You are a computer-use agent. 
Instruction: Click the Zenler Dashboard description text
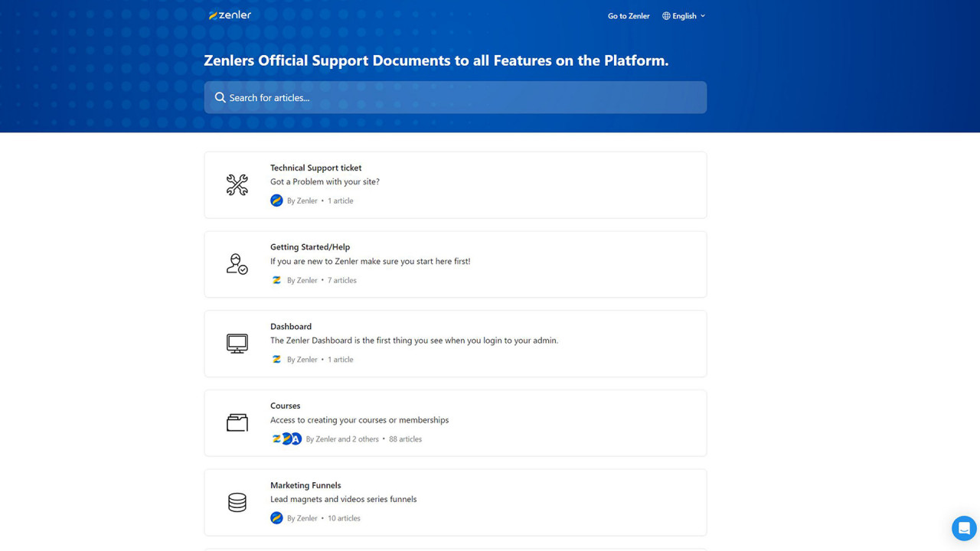point(414,341)
